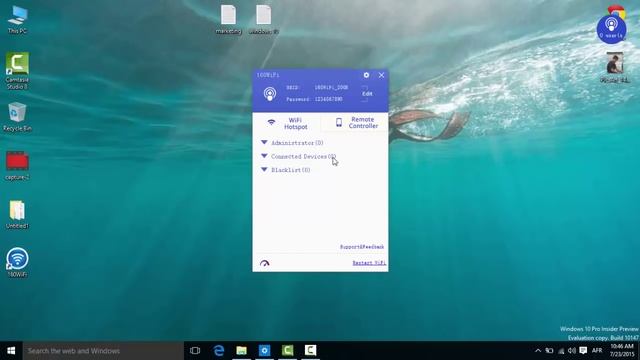Open the Chrome icon behind the floating widget
Image resolution: width=640 pixels, height=360 pixels.
coord(617,11)
